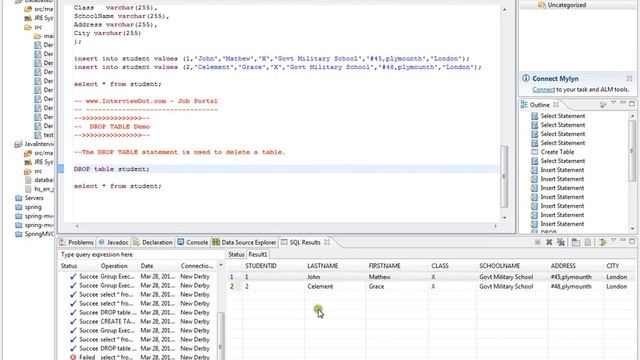This screenshot has width=640, height=360.
Task: Select the 'John' cell in results
Action: pos(313,277)
